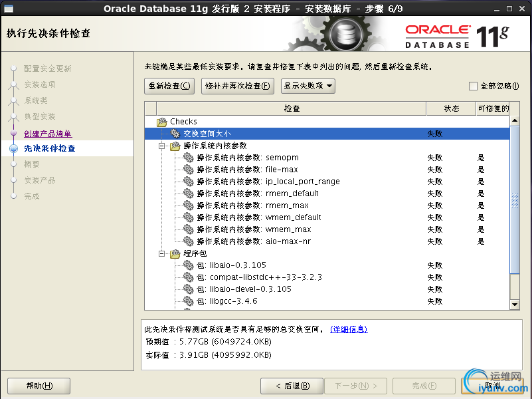The height and width of the screenshot is (399, 532).
Task: Click the 状态 column header
Action: pos(451,108)
